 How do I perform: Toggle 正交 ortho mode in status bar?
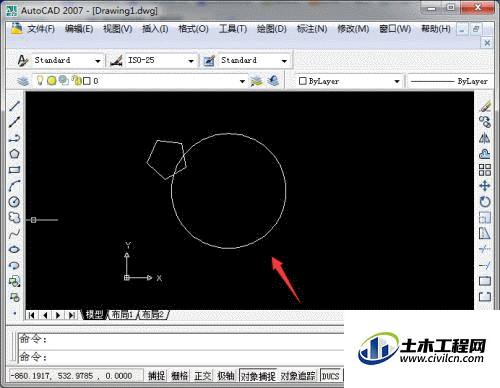[x=203, y=376]
